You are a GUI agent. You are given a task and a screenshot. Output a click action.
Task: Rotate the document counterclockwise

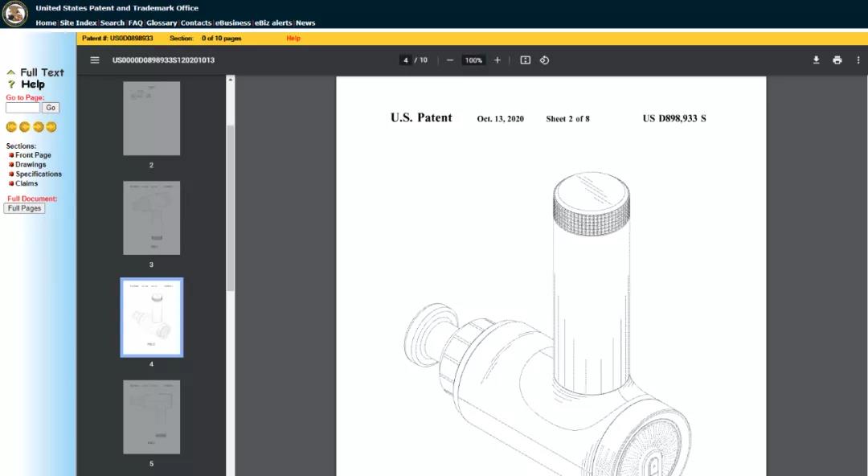coord(544,59)
